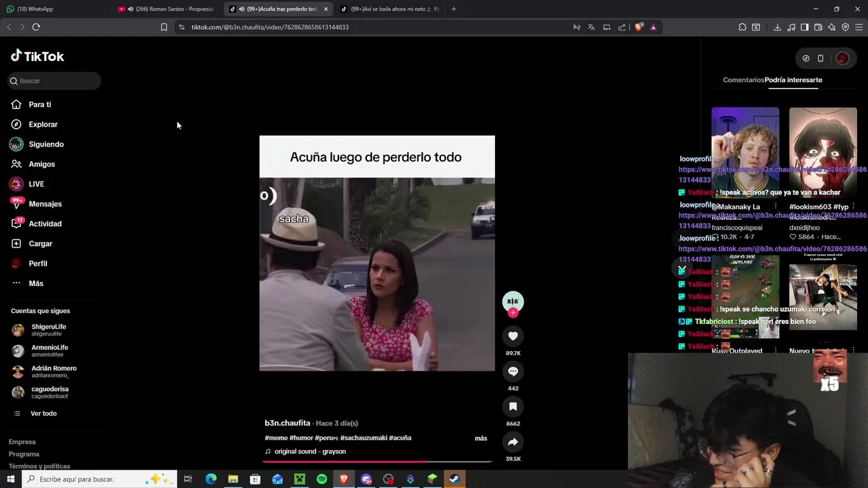Share the video using the arrow icon

pyautogui.click(x=513, y=442)
